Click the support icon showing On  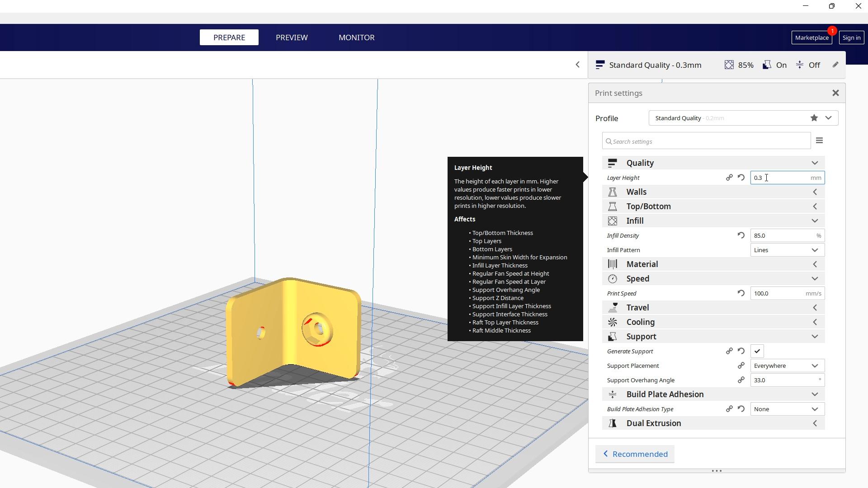[x=767, y=65]
